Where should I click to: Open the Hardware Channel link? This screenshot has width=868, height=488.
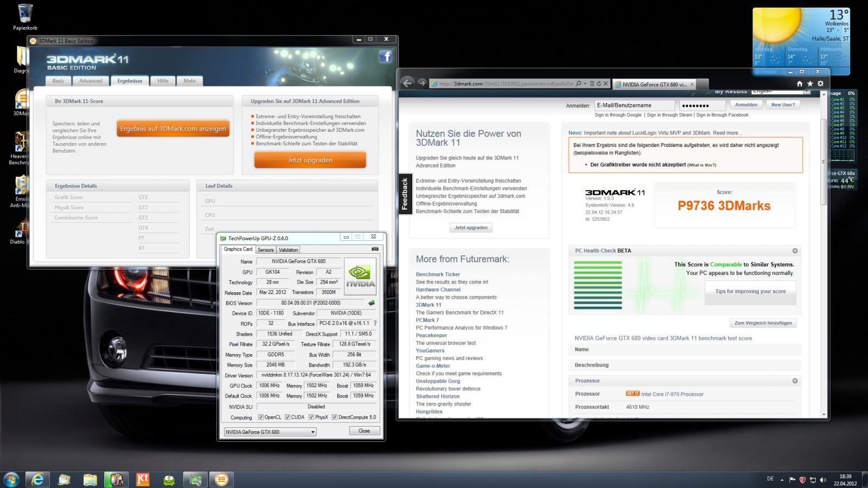tap(438, 290)
